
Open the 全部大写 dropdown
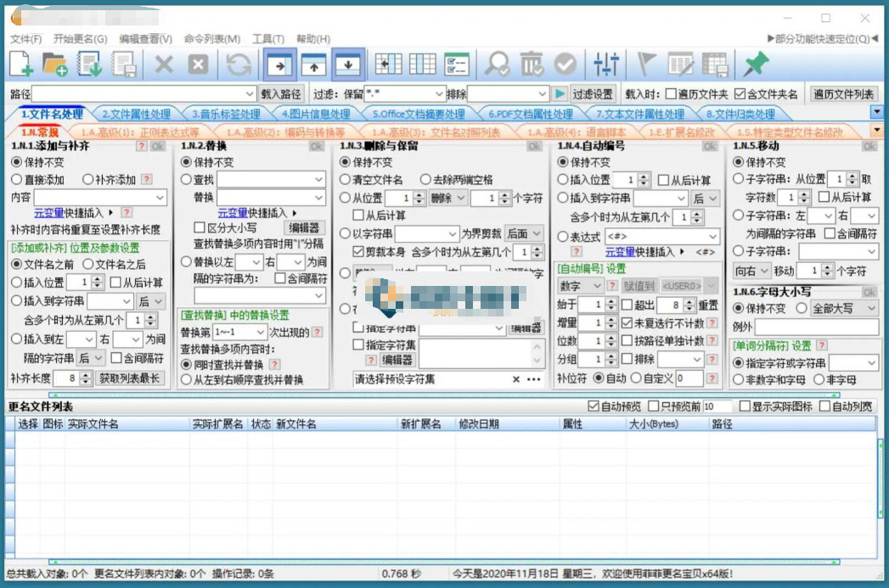(871, 309)
